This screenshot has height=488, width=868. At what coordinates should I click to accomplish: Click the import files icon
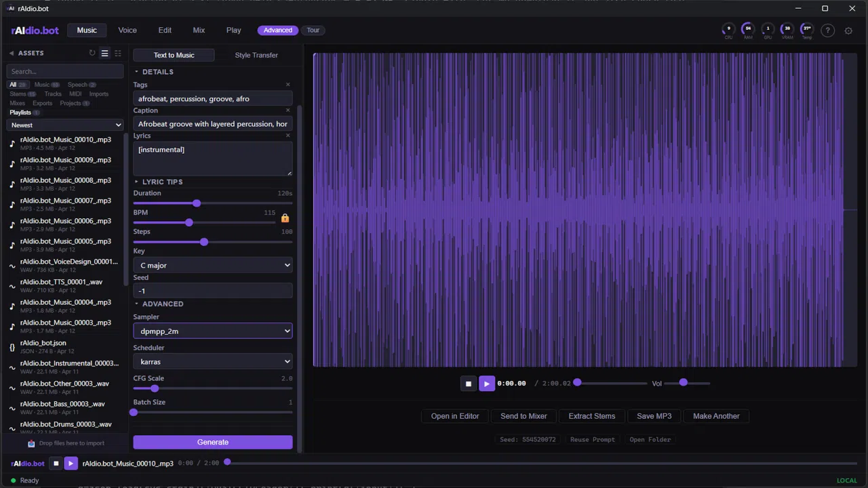(x=31, y=443)
